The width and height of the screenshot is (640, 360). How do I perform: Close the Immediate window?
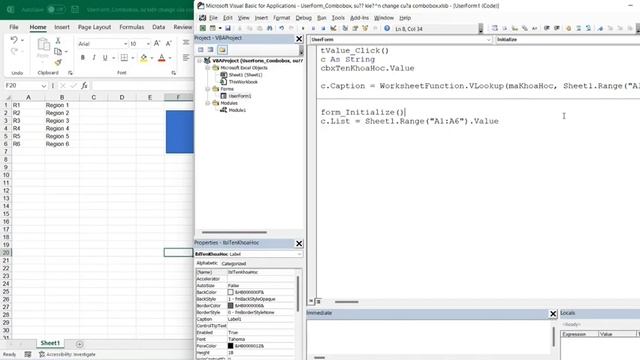553,314
